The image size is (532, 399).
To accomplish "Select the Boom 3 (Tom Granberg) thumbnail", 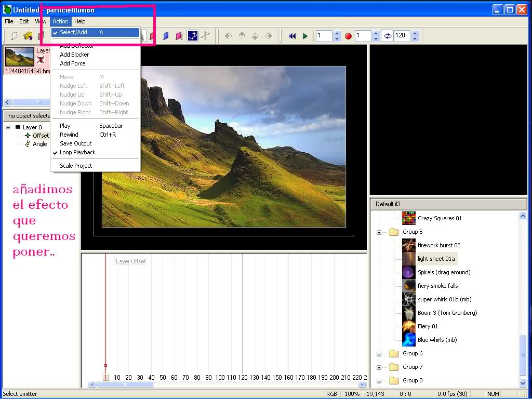I will click(x=409, y=313).
